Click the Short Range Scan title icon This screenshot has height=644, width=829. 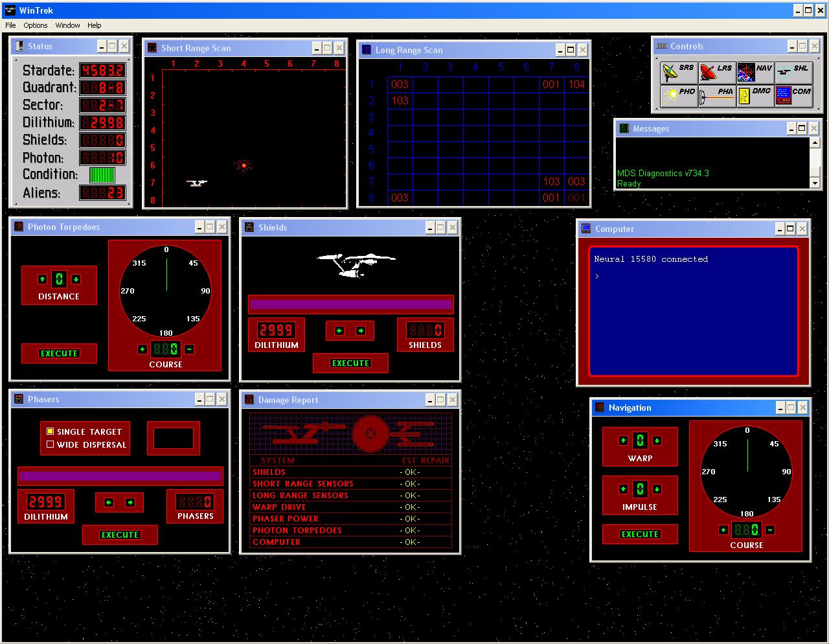coord(152,48)
